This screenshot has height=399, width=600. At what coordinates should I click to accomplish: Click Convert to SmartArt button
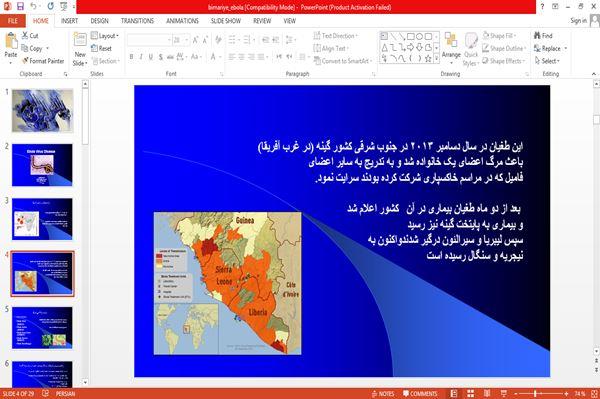[x=342, y=61]
